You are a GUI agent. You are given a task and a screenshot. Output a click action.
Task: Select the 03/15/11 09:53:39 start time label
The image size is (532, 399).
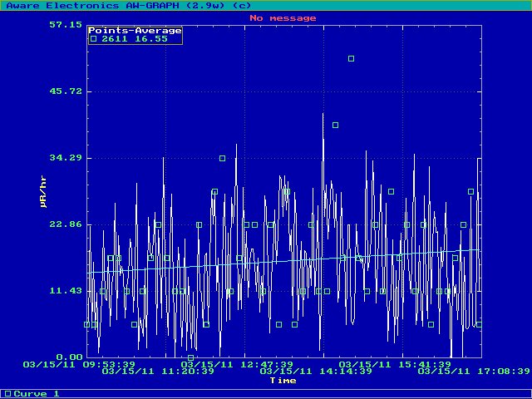(79, 364)
